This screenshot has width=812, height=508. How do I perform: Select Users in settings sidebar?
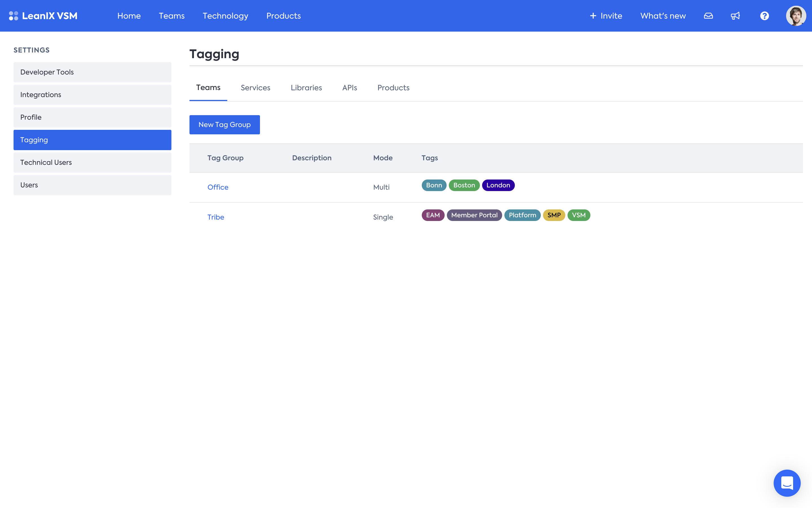pos(92,185)
